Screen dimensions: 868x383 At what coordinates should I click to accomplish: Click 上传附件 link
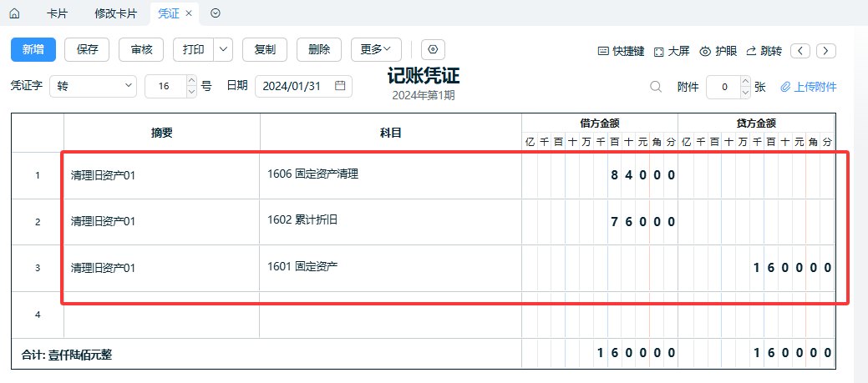(808, 87)
